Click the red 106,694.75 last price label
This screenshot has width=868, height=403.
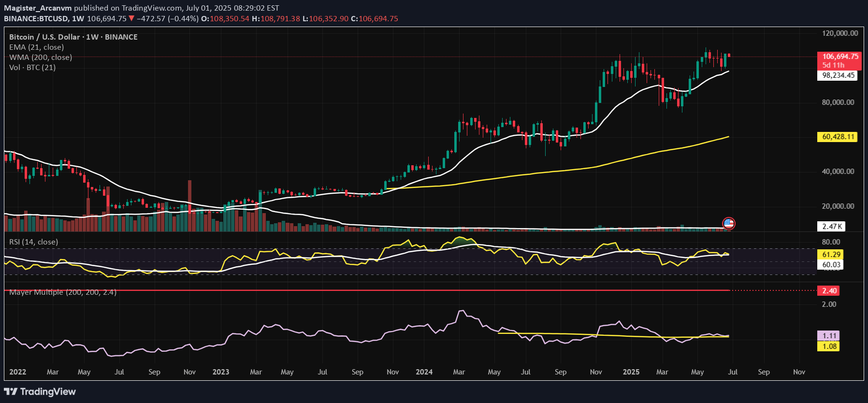(840, 57)
